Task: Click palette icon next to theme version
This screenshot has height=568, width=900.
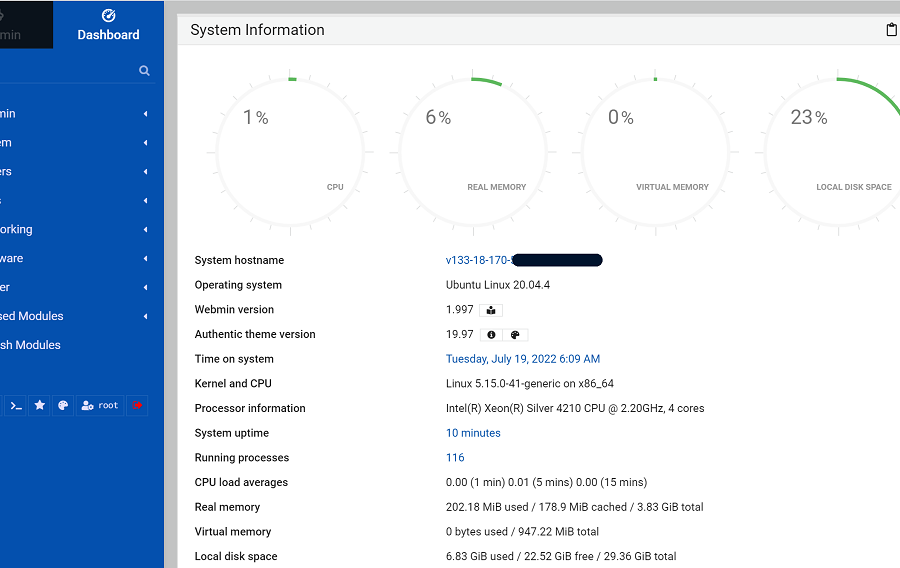Action: (x=515, y=335)
